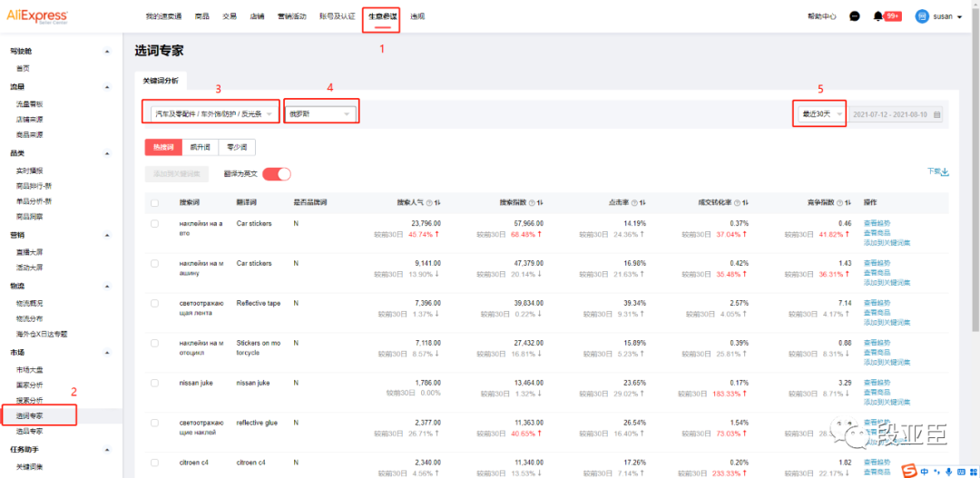Toggle Sogou punctuation mode icon

pyautogui.click(x=937, y=470)
